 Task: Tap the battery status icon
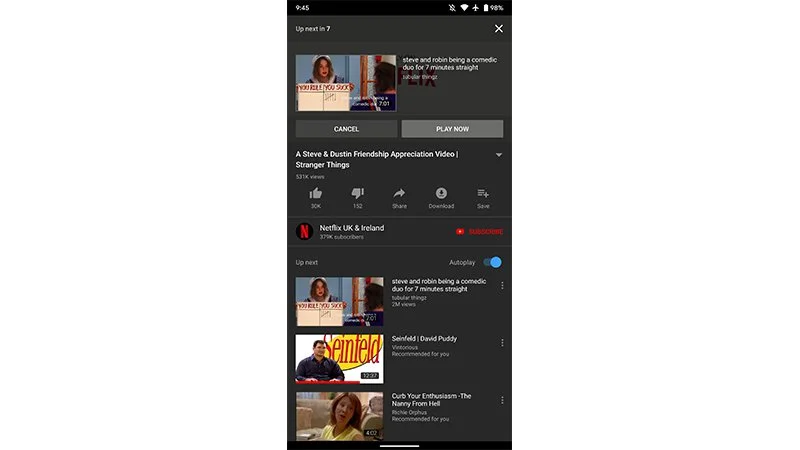tap(486, 8)
